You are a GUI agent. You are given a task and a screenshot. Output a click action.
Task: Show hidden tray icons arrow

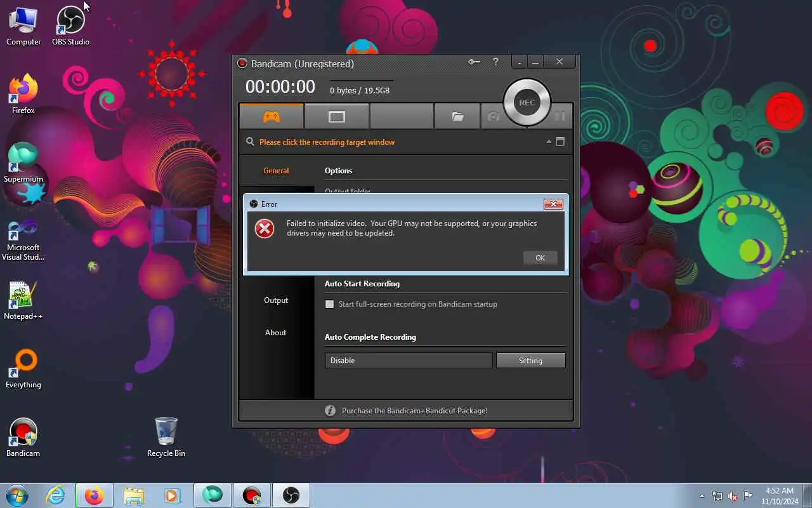pyautogui.click(x=702, y=496)
